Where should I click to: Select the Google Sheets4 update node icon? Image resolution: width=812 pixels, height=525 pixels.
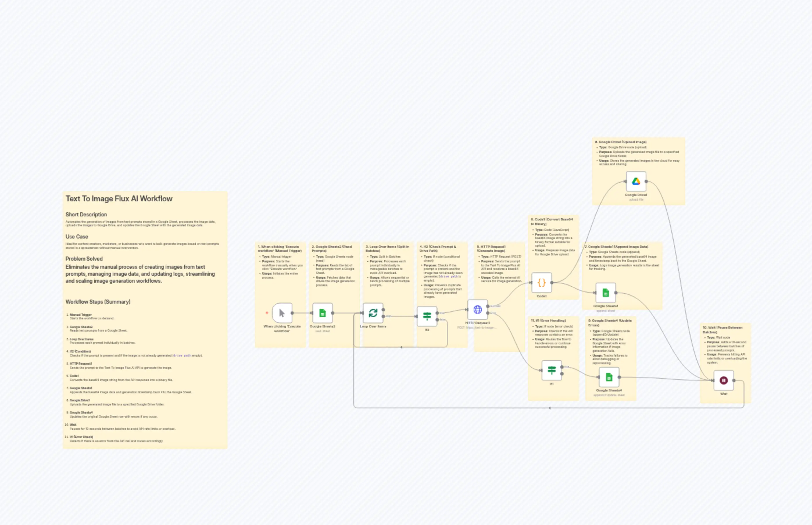click(x=609, y=376)
